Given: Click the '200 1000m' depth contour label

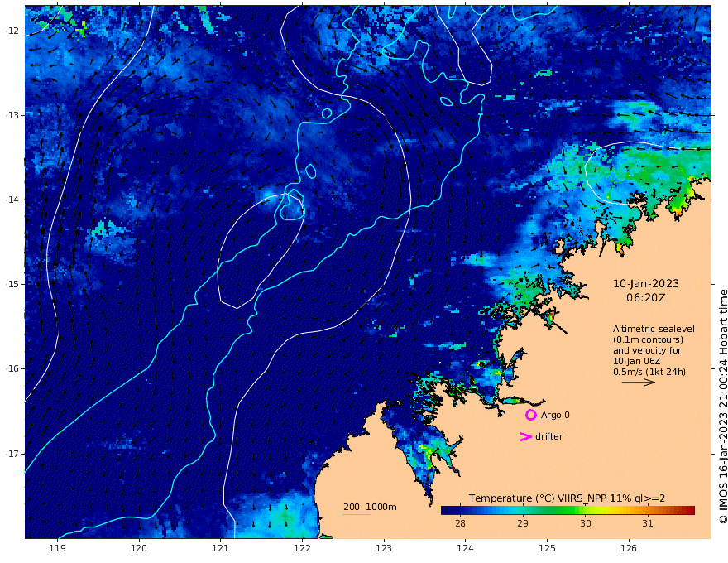Looking at the screenshot, I should pyautogui.click(x=370, y=507).
